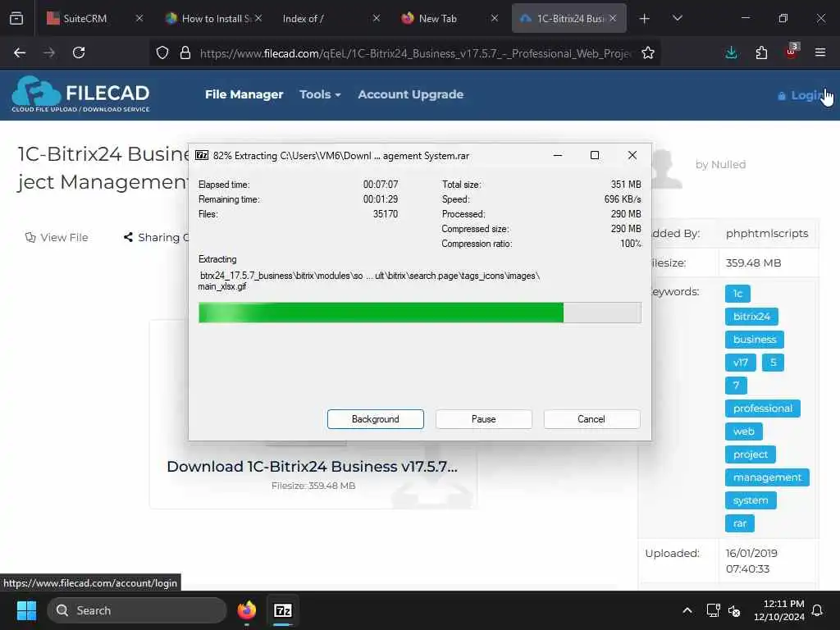
Task: Click the Login link
Action: [x=803, y=95]
